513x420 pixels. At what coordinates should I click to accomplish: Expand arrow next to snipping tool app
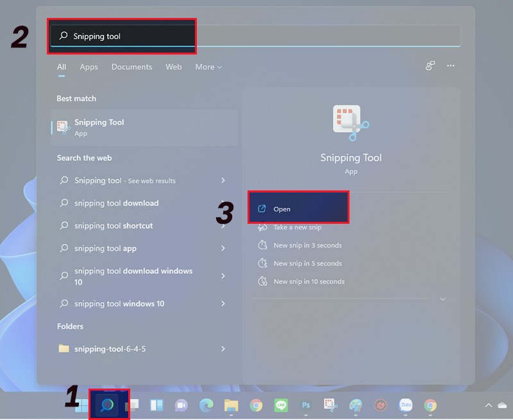pyautogui.click(x=223, y=248)
